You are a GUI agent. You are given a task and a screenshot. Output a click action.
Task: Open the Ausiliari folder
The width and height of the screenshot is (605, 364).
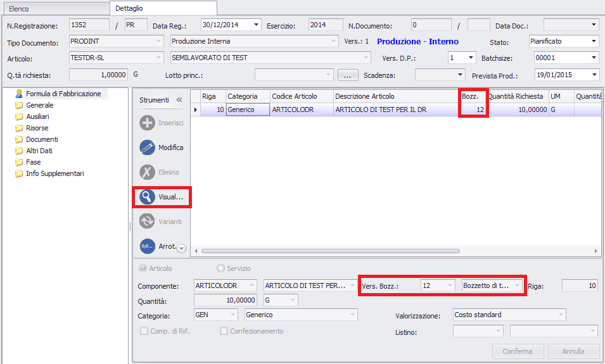pyautogui.click(x=37, y=116)
